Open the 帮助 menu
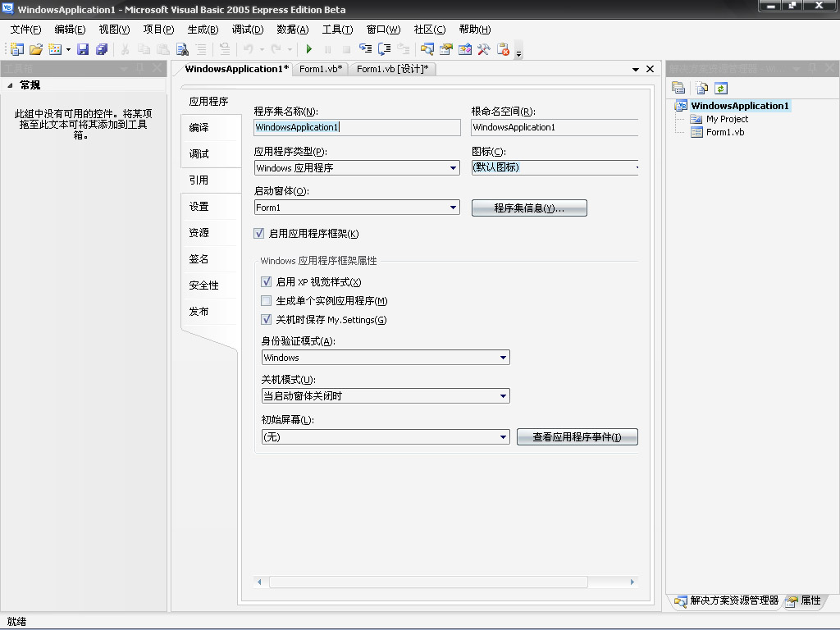This screenshot has height=630, width=840. 475,30
